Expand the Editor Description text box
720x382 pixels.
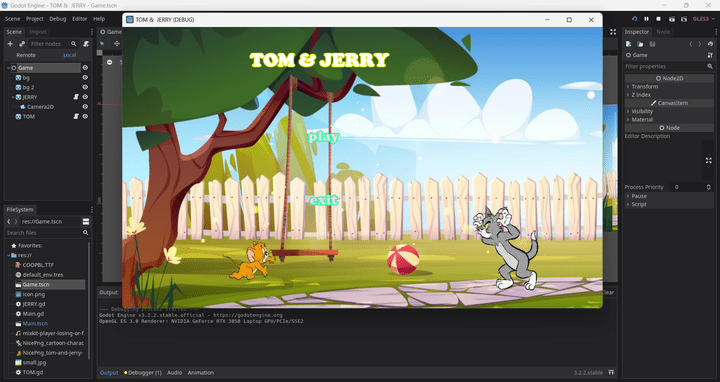709,160
